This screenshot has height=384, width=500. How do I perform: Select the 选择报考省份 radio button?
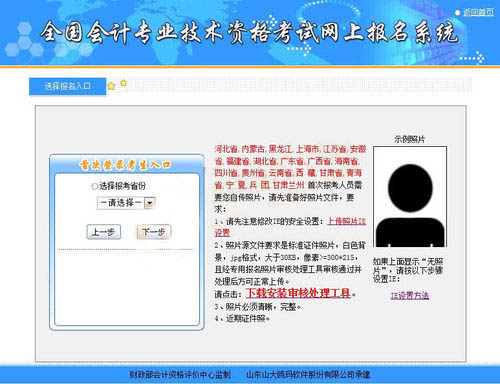click(x=94, y=186)
